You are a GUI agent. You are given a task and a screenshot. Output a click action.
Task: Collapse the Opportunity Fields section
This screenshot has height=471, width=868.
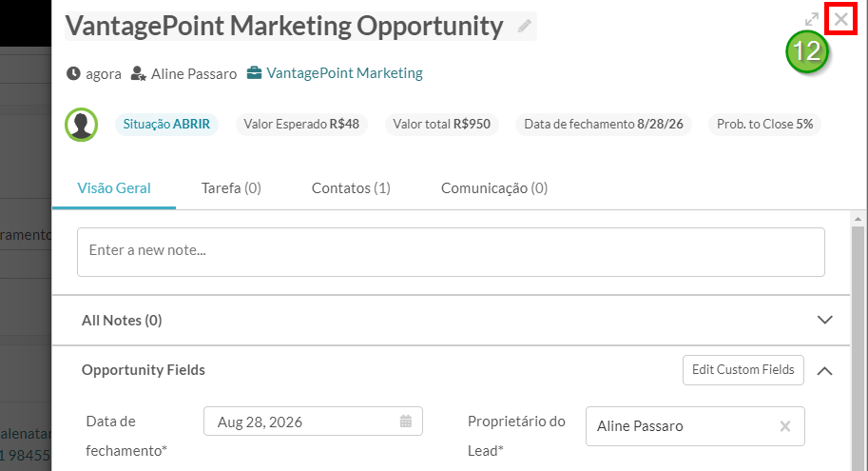coord(825,371)
